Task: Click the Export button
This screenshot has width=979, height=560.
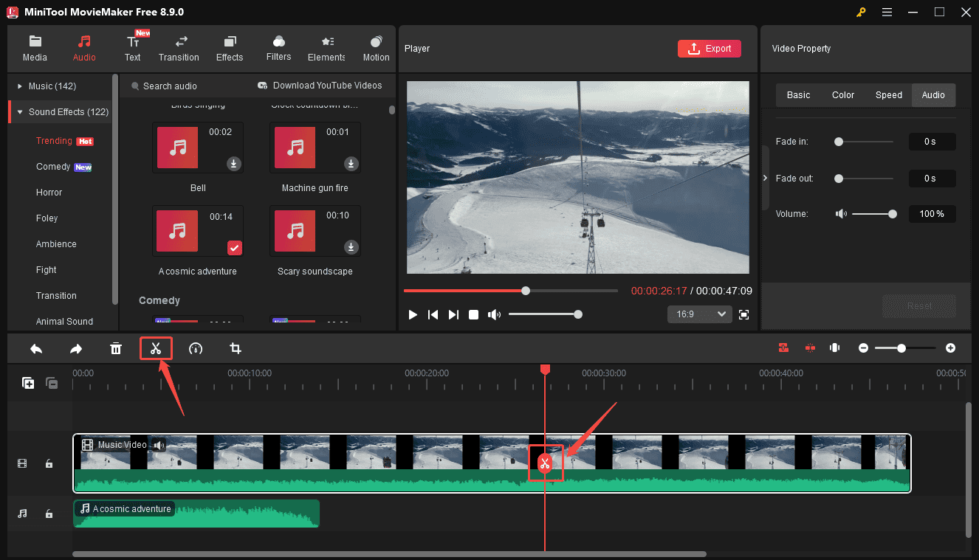Action: pyautogui.click(x=709, y=49)
